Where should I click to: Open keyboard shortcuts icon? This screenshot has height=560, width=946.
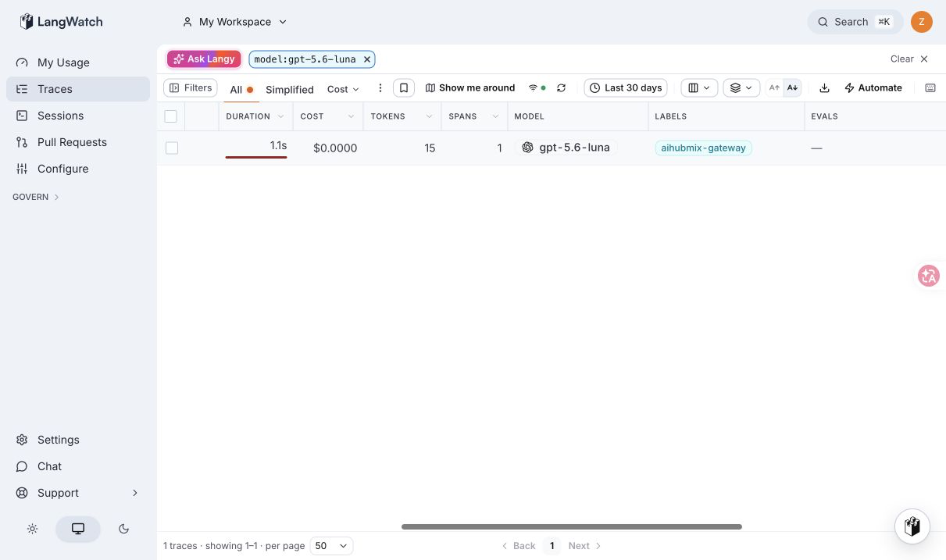[930, 87]
